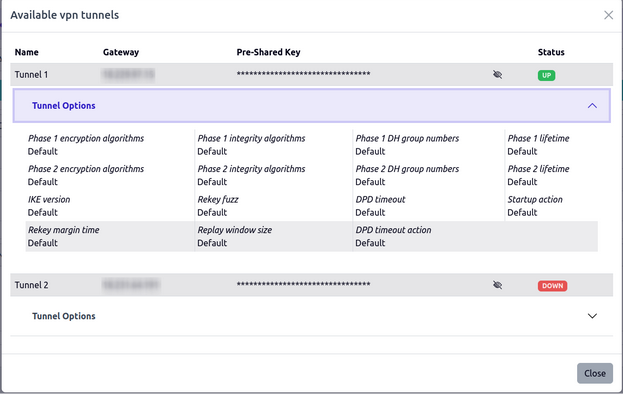Close the dialog with the Close button
The width and height of the screenshot is (623, 394).
tap(595, 373)
